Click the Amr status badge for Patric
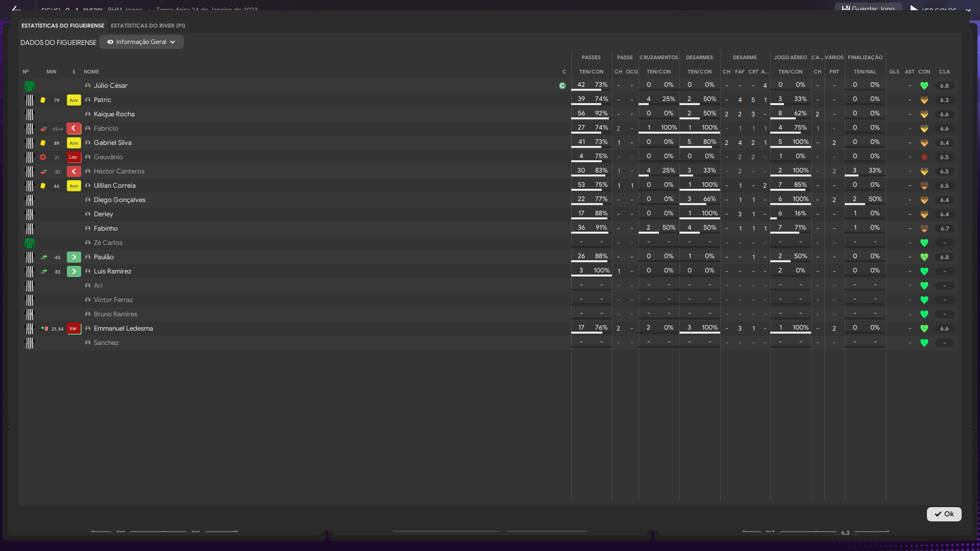 (x=73, y=100)
